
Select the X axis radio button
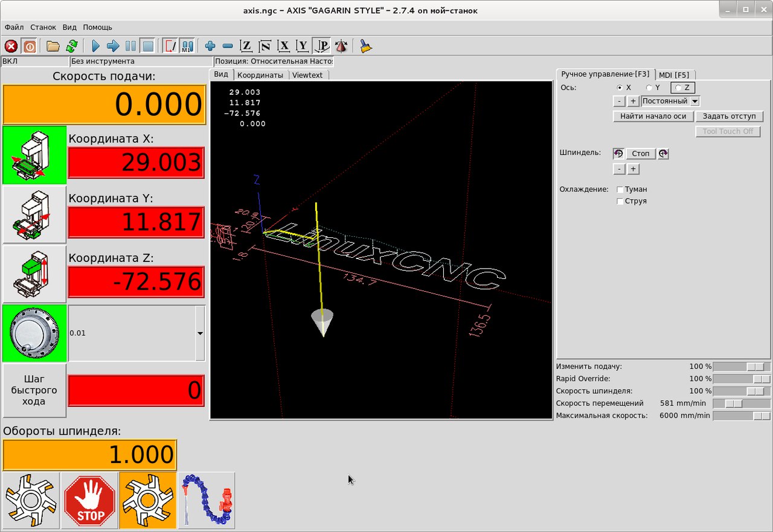point(619,88)
